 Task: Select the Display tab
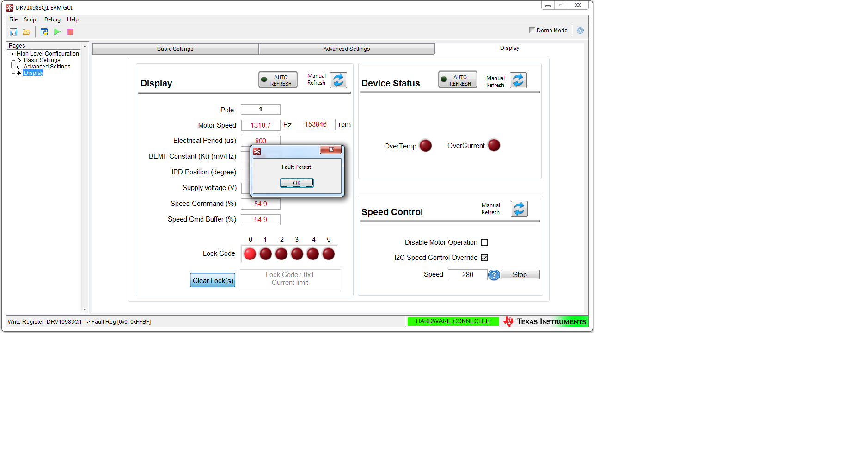coord(509,48)
